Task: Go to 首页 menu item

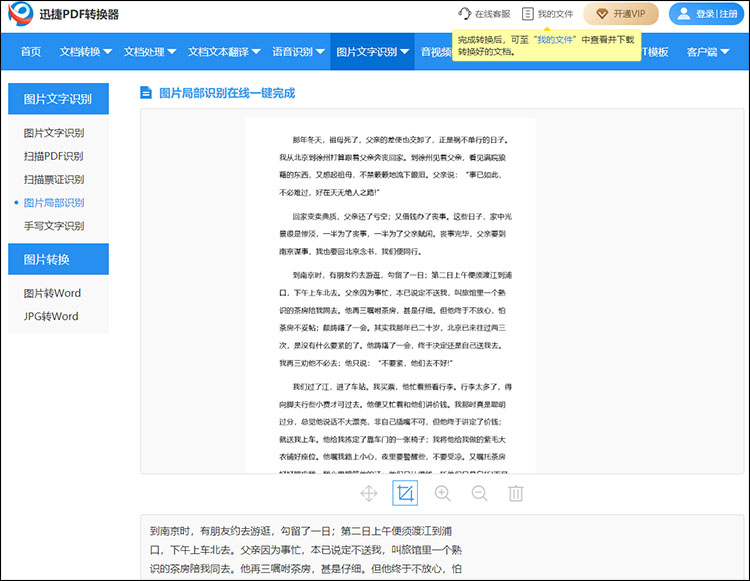Action: pos(31,52)
